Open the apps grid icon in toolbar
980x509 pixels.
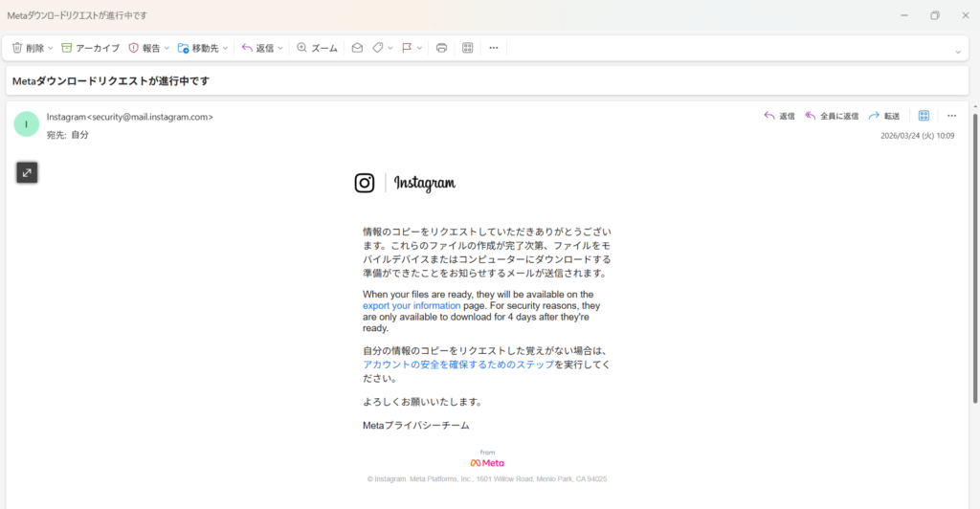468,48
